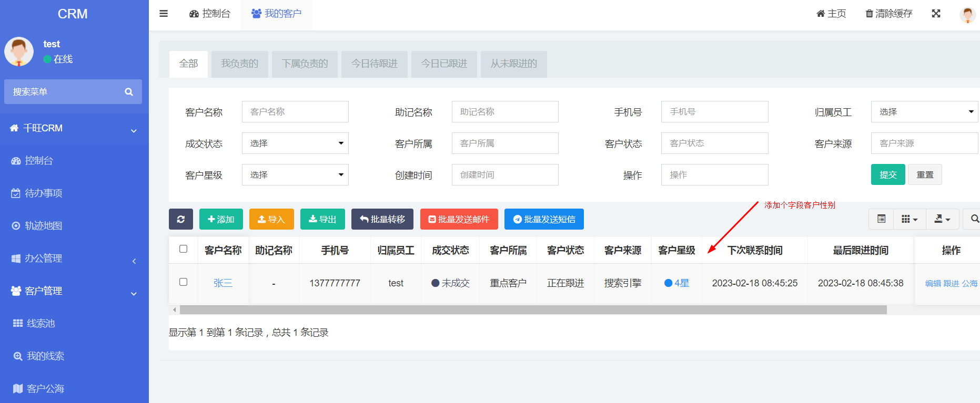This screenshot has height=403, width=980.
Task: Click the blue 批量发送短信 button
Action: tap(544, 219)
